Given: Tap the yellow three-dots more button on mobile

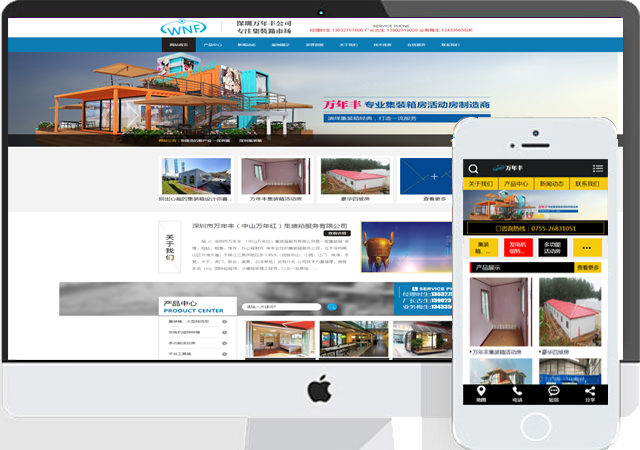Looking at the screenshot, I should pyautogui.click(x=587, y=247).
